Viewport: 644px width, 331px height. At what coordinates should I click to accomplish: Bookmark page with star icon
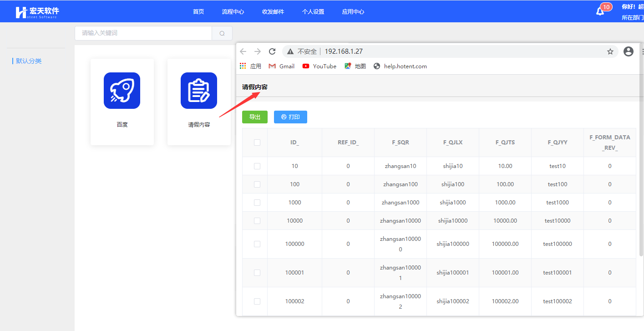click(610, 51)
